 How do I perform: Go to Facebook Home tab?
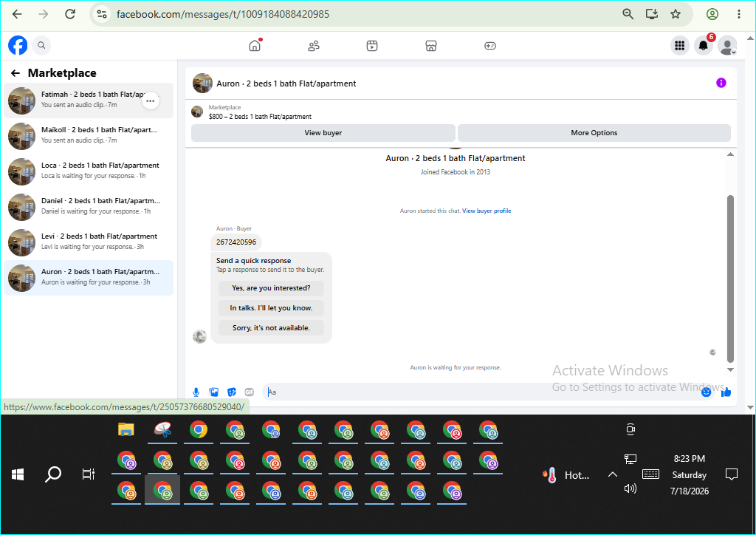[255, 46]
